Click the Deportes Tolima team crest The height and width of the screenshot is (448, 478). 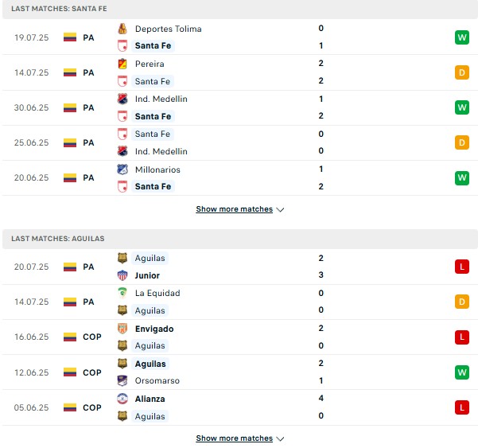(x=122, y=29)
